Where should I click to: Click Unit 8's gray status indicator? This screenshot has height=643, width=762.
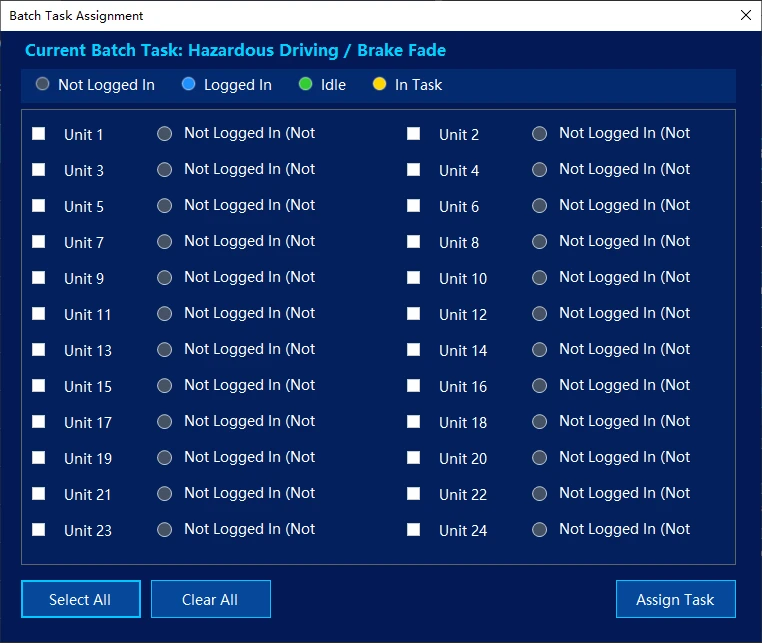coord(539,242)
